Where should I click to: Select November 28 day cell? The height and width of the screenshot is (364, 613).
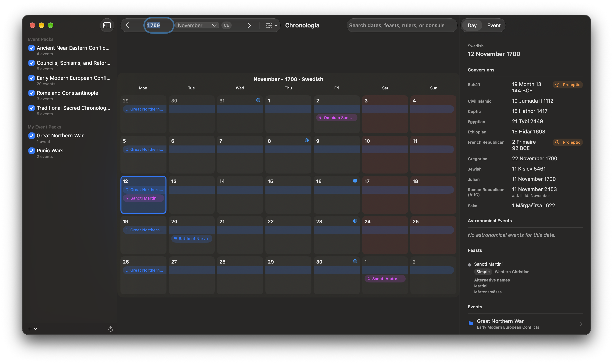tap(240, 275)
